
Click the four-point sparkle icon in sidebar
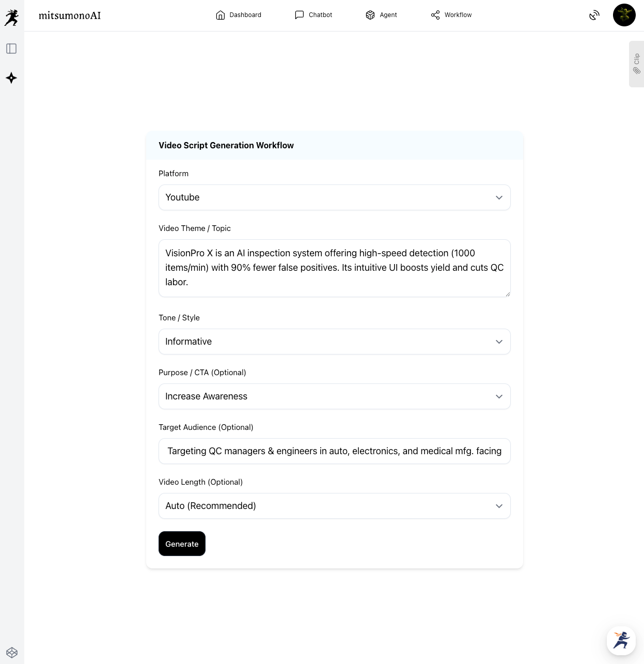click(11, 78)
